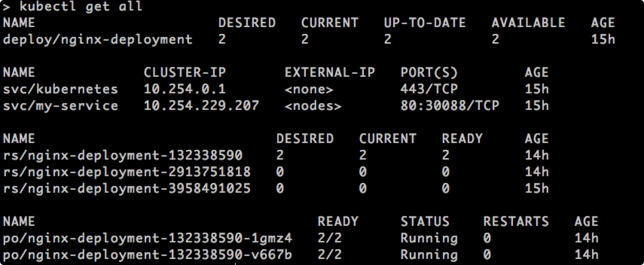Screen dimensions: 644x265
Task: Click the 80:30088/TCP port mapping
Action: click(x=450, y=106)
